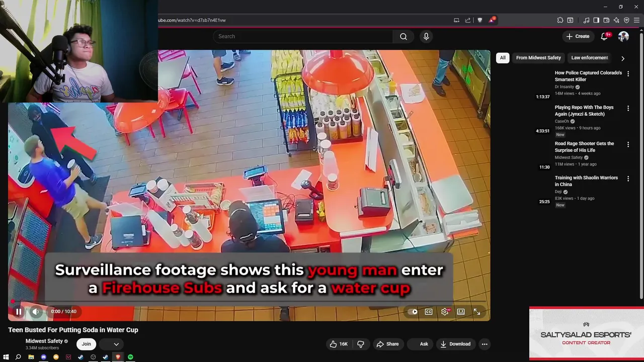Share this video
The width and height of the screenshot is (644, 362).
(x=387, y=344)
